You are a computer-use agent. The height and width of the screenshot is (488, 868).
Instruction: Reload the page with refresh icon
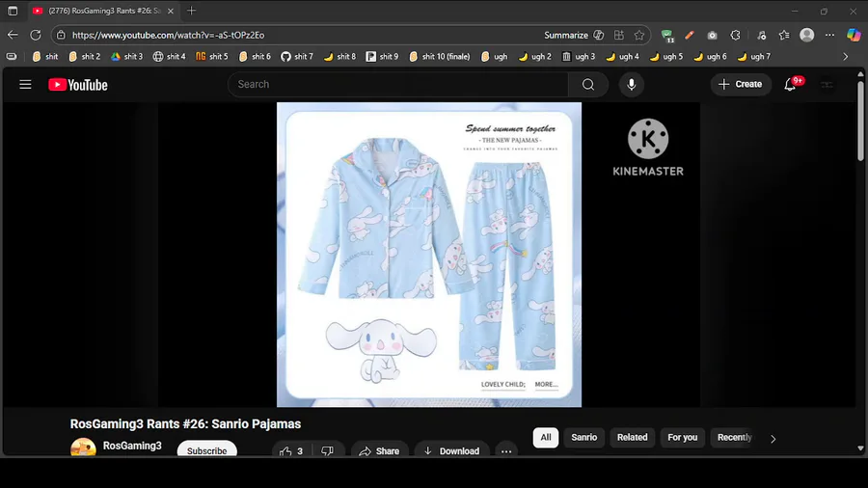pyautogui.click(x=36, y=35)
